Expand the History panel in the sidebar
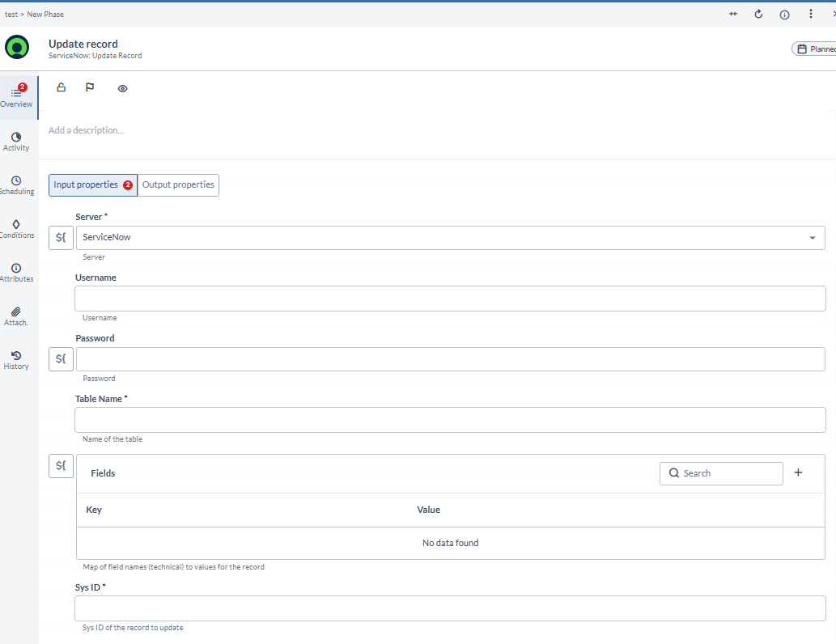The width and height of the screenshot is (836, 644). [x=17, y=359]
